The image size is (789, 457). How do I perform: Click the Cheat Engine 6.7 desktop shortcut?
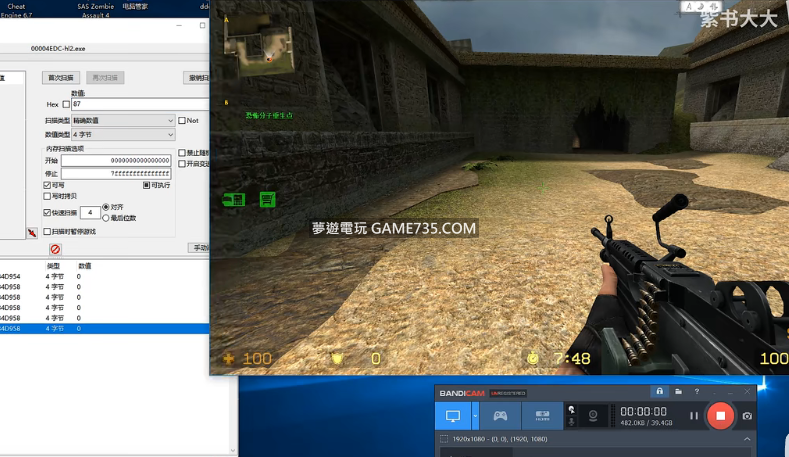point(16,10)
